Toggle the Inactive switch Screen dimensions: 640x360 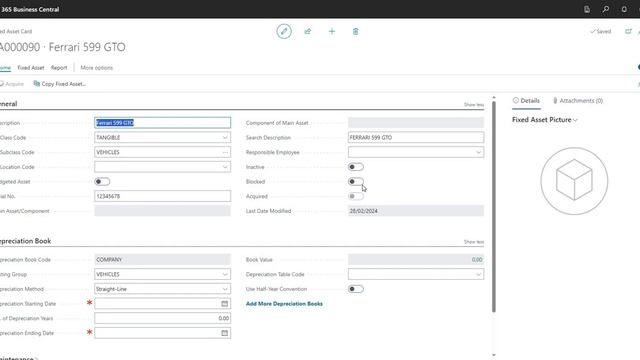pyautogui.click(x=356, y=167)
